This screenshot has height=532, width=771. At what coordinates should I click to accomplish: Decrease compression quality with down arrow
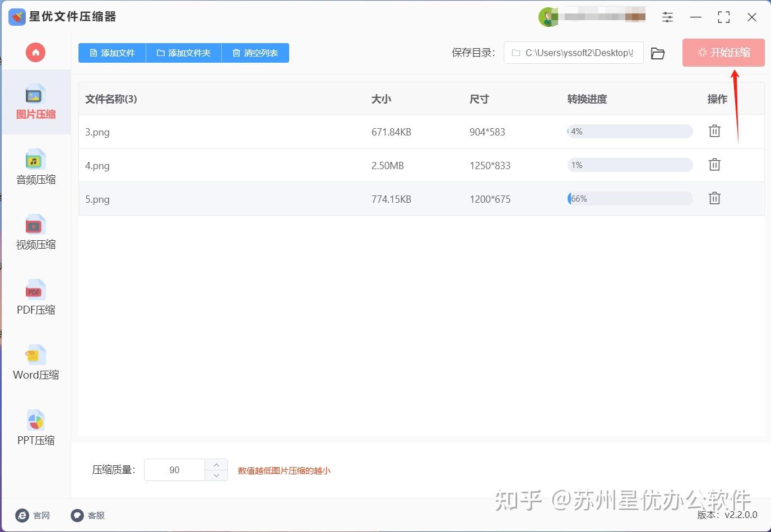coord(216,475)
